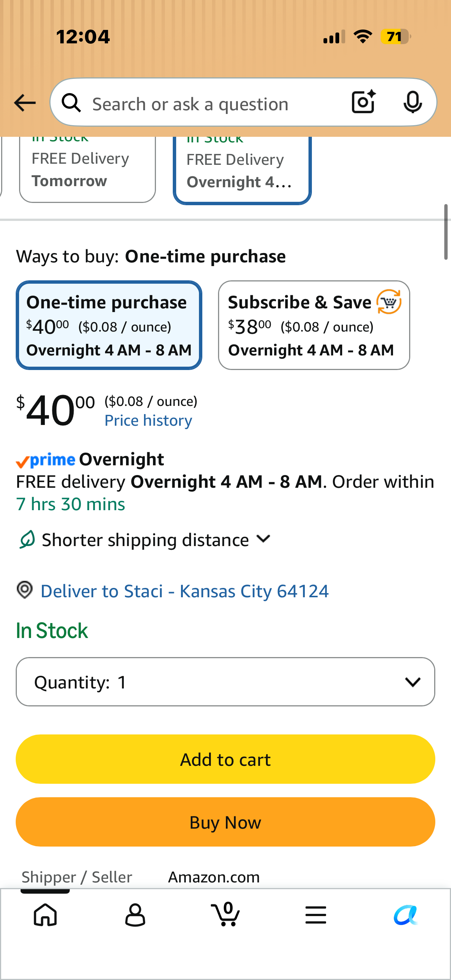
Task: Open the shopping cart icon
Action: 225,914
